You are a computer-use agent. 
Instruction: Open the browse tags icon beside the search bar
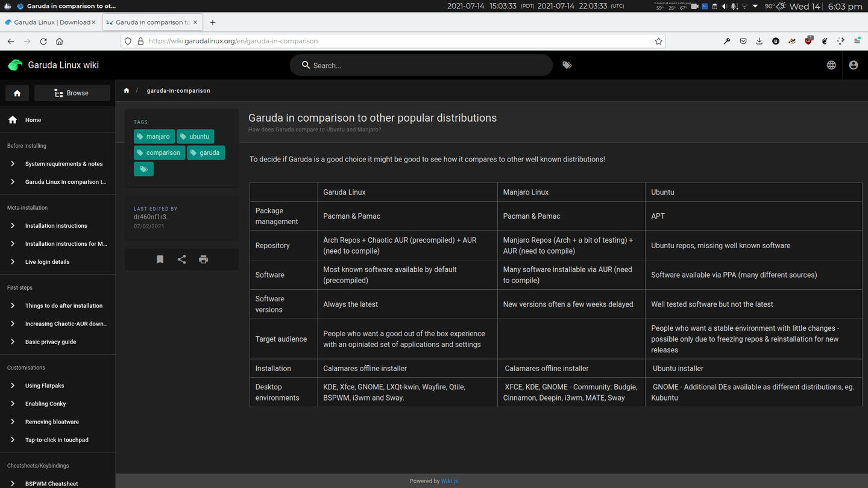(x=567, y=65)
